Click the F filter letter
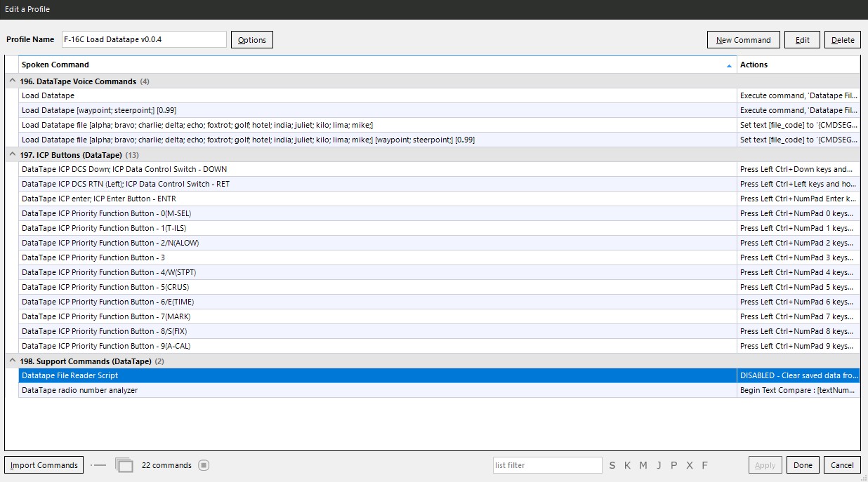This screenshot has width=868, height=482. tap(704, 465)
